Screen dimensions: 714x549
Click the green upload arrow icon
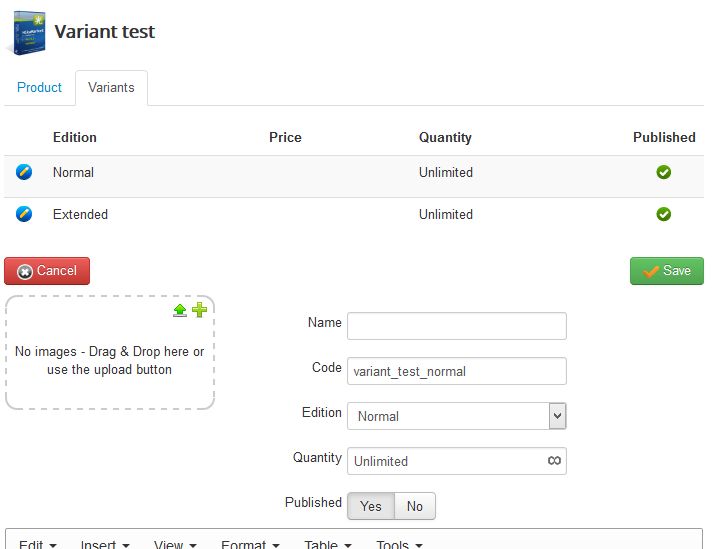[x=180, y=310]
